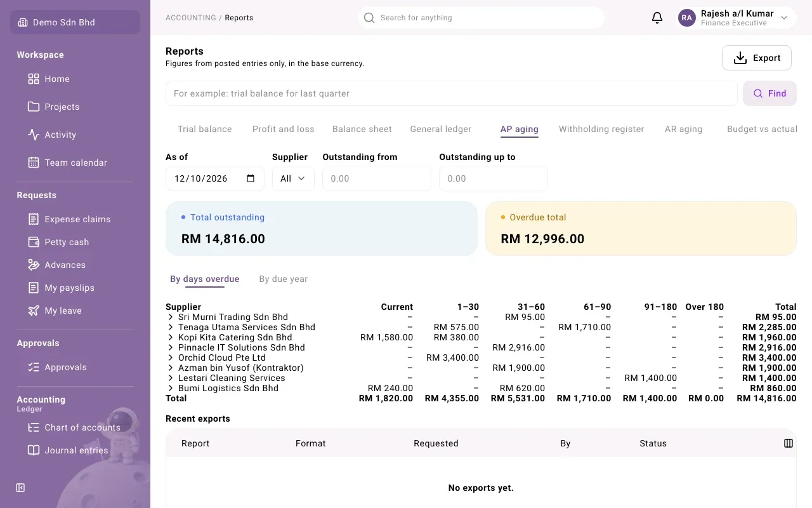
Task: Click the My leave airplane icon
Action: pos(34,311)
